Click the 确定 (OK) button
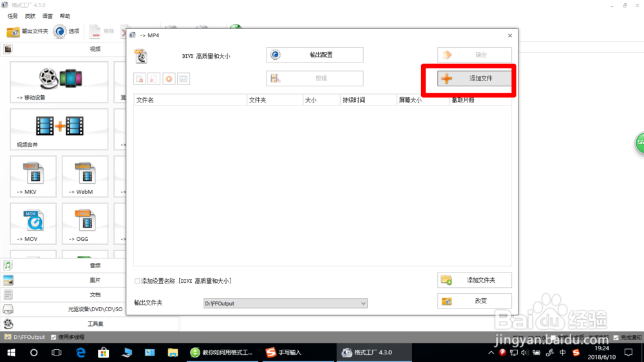The image size is (644, 362). pyautogui.click(x=475, y=55)
